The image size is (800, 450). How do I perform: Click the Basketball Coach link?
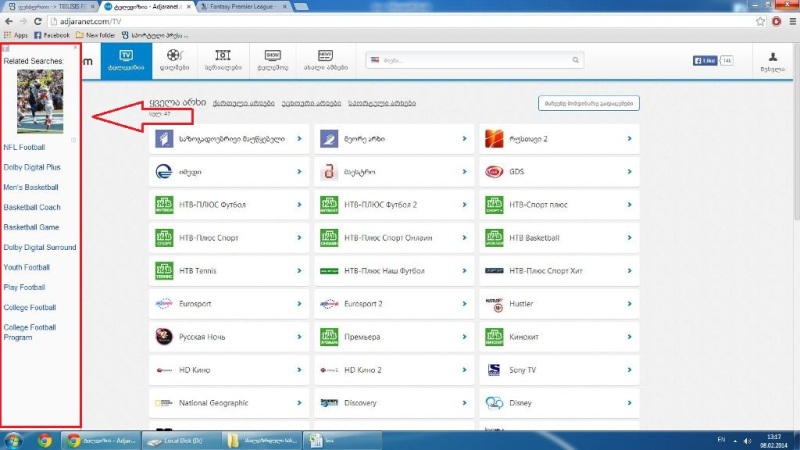(32, 207)
